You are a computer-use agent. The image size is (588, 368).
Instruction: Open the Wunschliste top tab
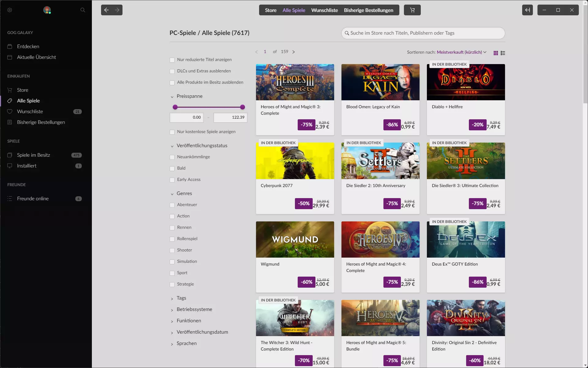(x=325, y=10)
